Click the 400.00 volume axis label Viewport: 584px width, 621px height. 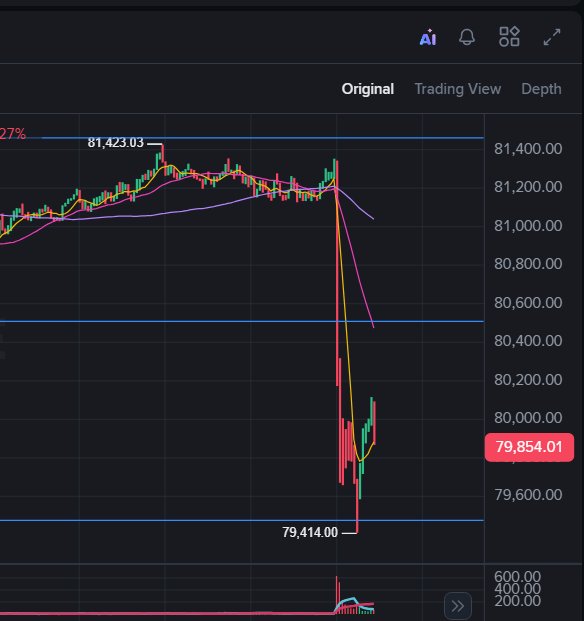click(x=517, y=589)
